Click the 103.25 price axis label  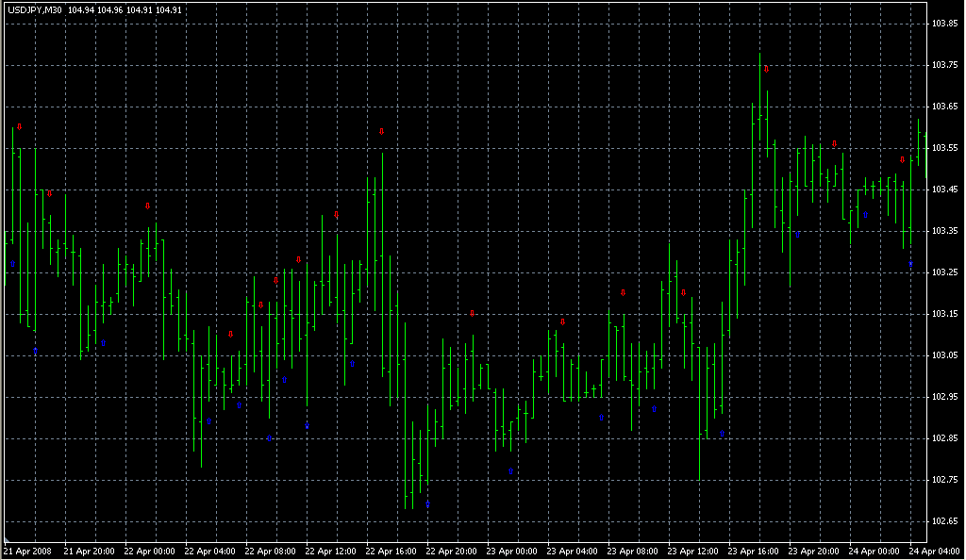(x=945, y=272)
